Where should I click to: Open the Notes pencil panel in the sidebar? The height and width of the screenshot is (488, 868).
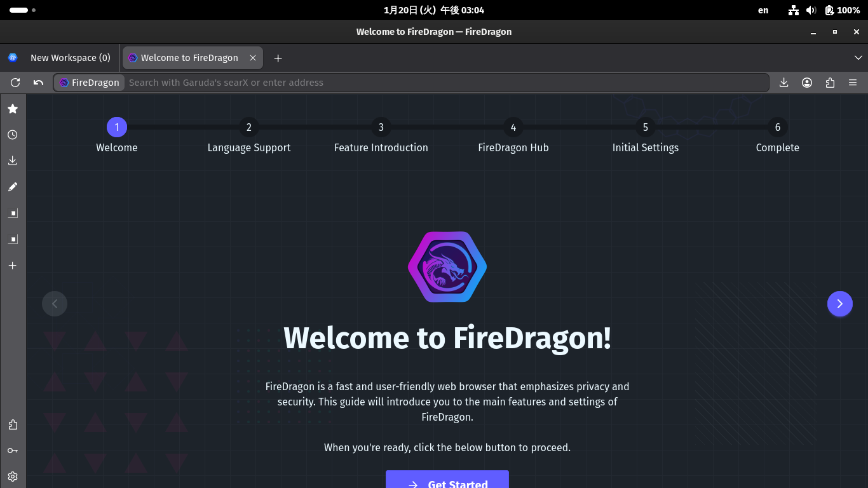(13, 187)
